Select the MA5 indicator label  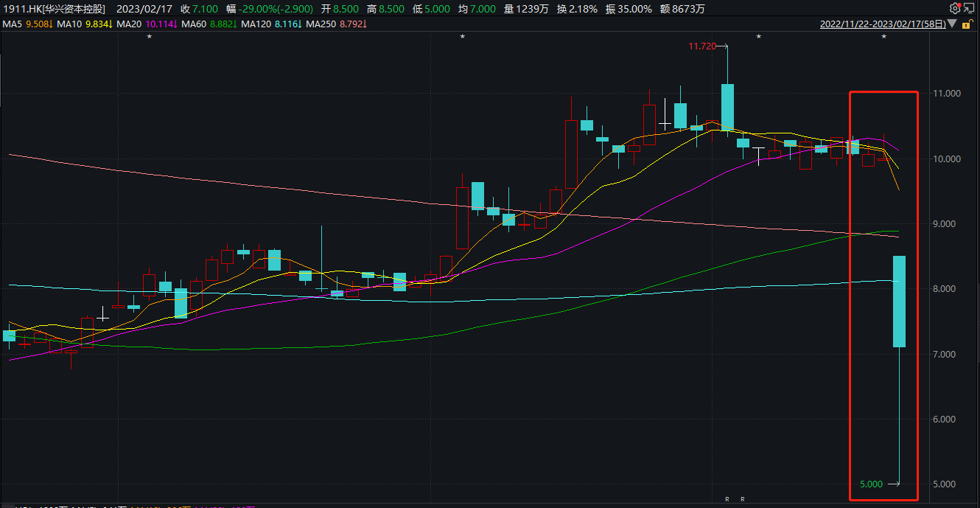[x=12, y=24]
